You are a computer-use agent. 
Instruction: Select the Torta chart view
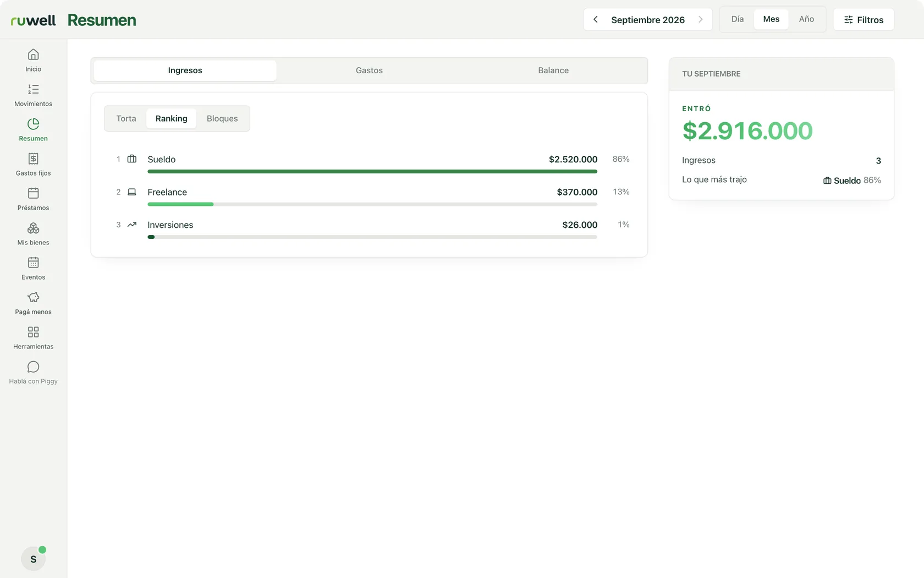coord(126,118)
